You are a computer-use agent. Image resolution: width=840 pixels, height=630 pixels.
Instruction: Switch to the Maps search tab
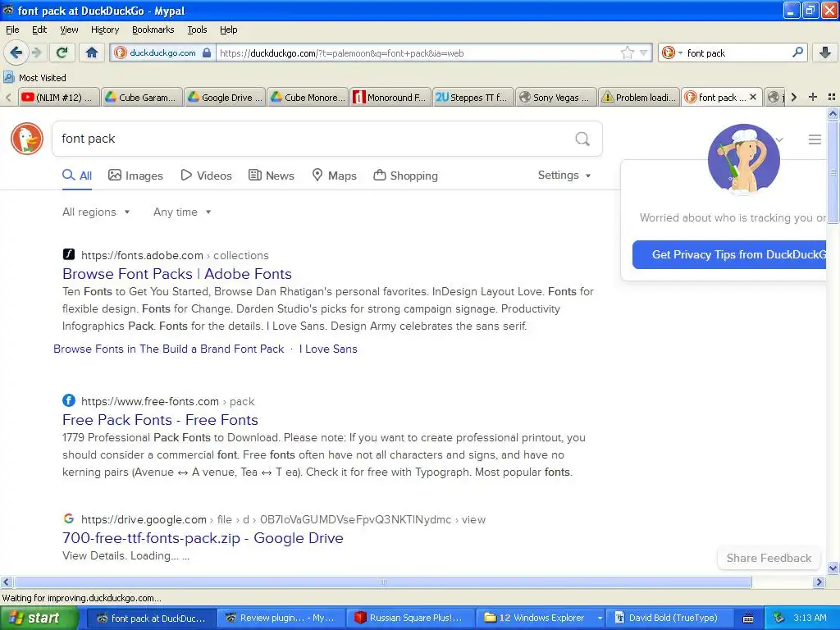pos(335,176)
